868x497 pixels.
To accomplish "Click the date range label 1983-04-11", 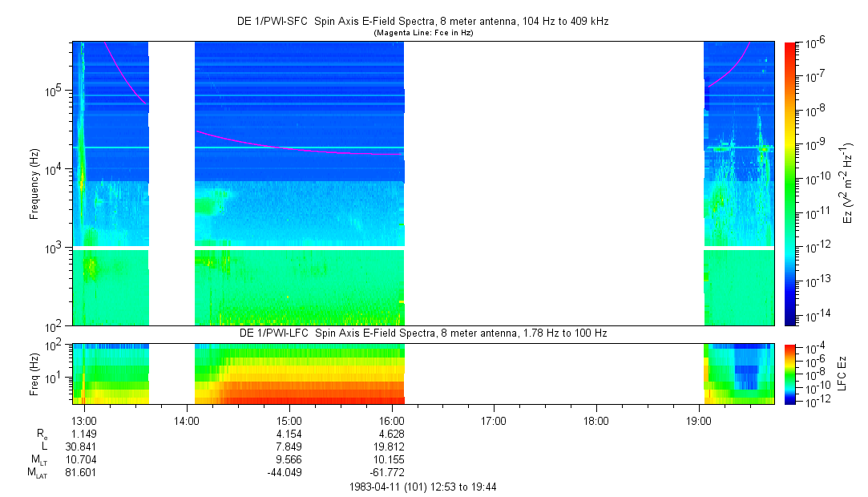I will pyautogui.click(x=423, y=487).
